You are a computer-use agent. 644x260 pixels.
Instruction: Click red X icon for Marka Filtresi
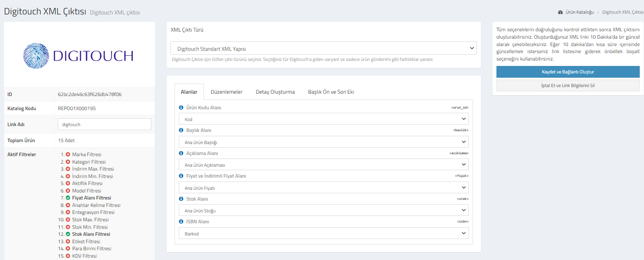coord(68,155)
